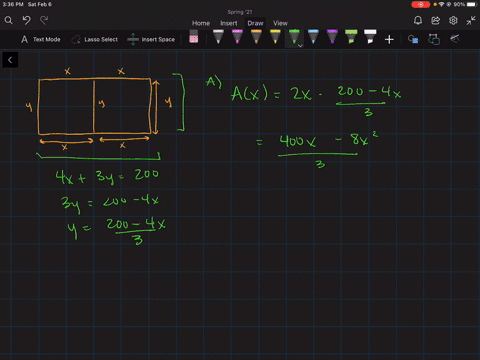Screen dimensions: 480x360
Task: Share the notebook page
Action: [435, 21]
